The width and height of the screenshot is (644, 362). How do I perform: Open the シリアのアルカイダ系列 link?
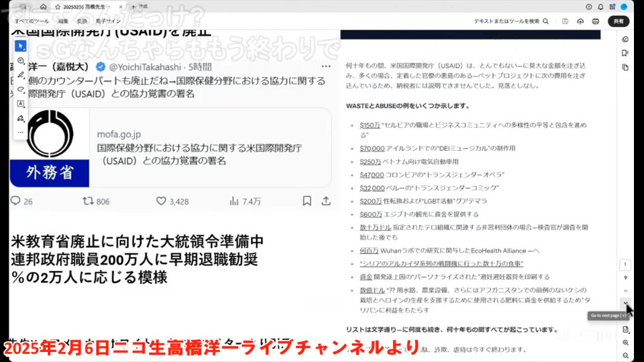(x=441, y=263)
